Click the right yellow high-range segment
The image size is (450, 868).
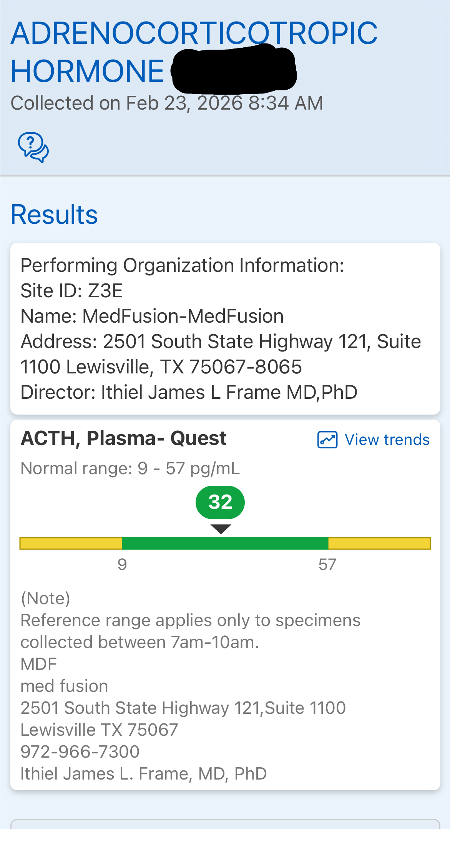pyautogui.click(x=379, y=543)
